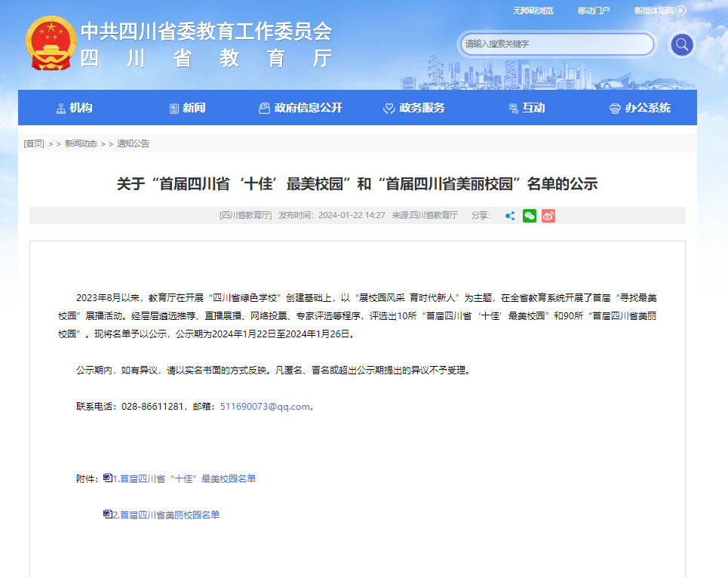
Task: Click the 来源:四川省教育厅 source text
Action: [x=425, y=215]
